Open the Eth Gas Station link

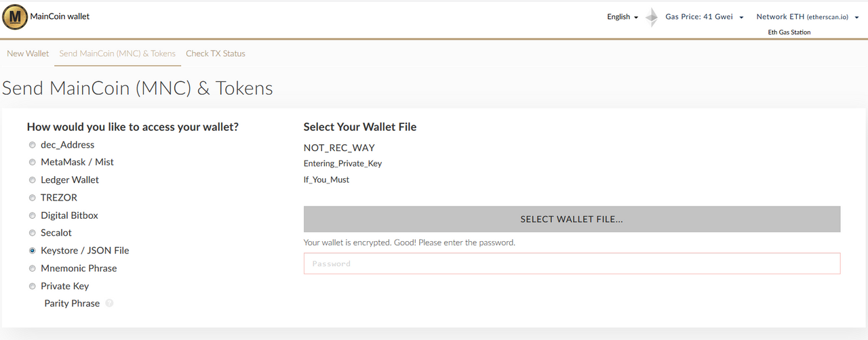coord(789,32)
